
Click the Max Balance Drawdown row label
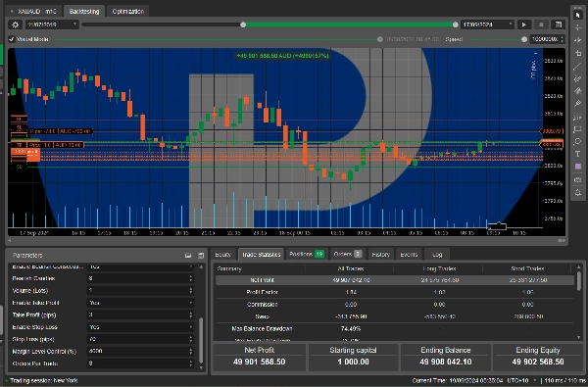coord(262,328)
